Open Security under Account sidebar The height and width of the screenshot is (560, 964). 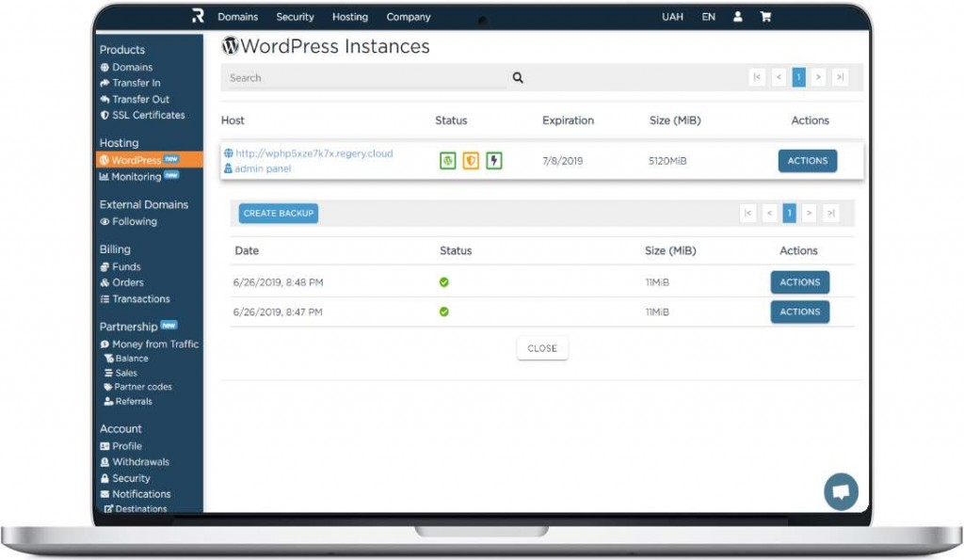click(x=125, y=478)
